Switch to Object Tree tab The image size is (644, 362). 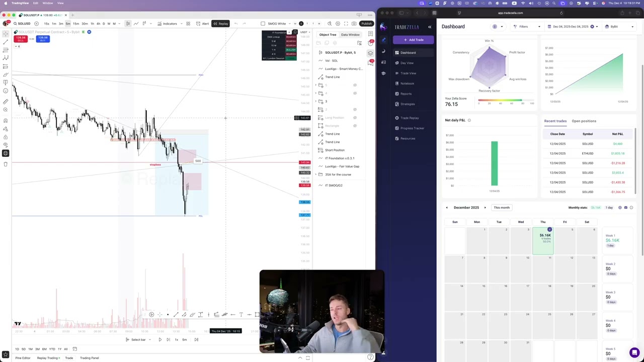pos(328,35)
